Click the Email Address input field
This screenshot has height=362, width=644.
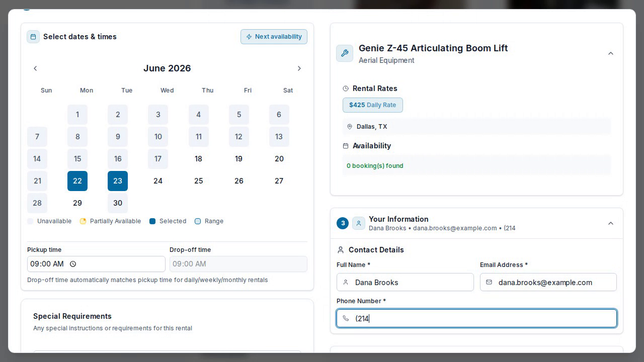tap(548, 282)
